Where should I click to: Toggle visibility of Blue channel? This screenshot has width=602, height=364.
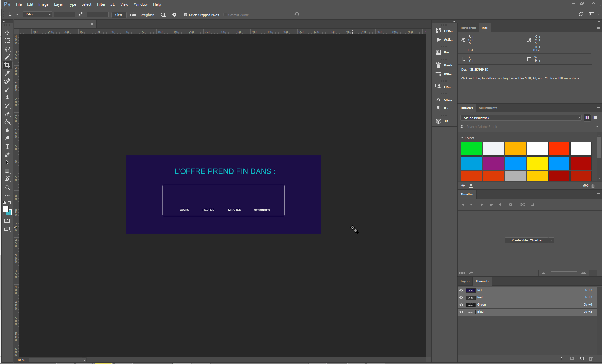tap(461, 312)
